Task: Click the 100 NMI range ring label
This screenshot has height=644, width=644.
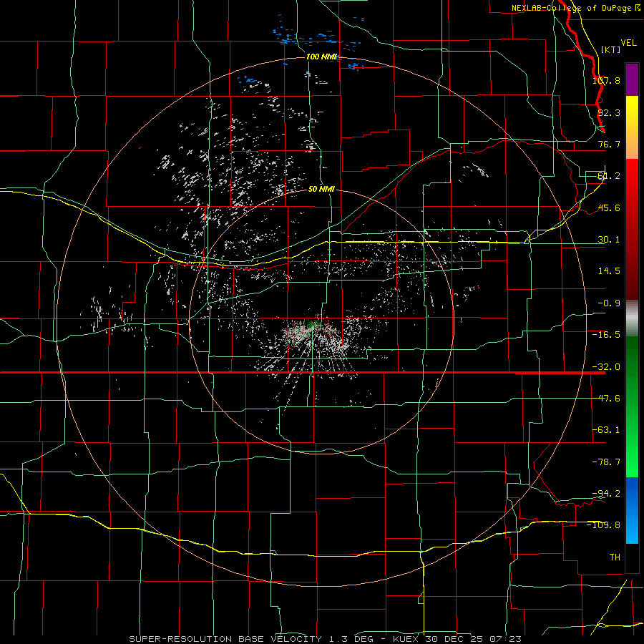Action: click(x=322, y=57)
